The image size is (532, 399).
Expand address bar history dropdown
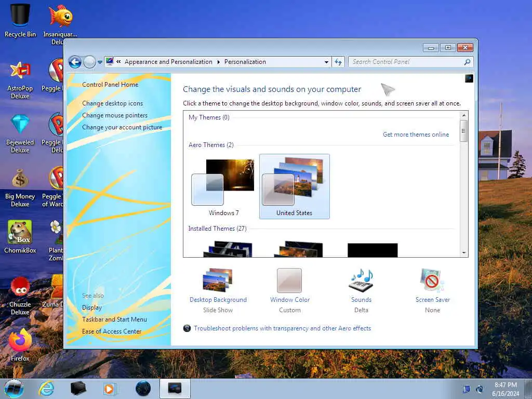[x=326, y=62]
